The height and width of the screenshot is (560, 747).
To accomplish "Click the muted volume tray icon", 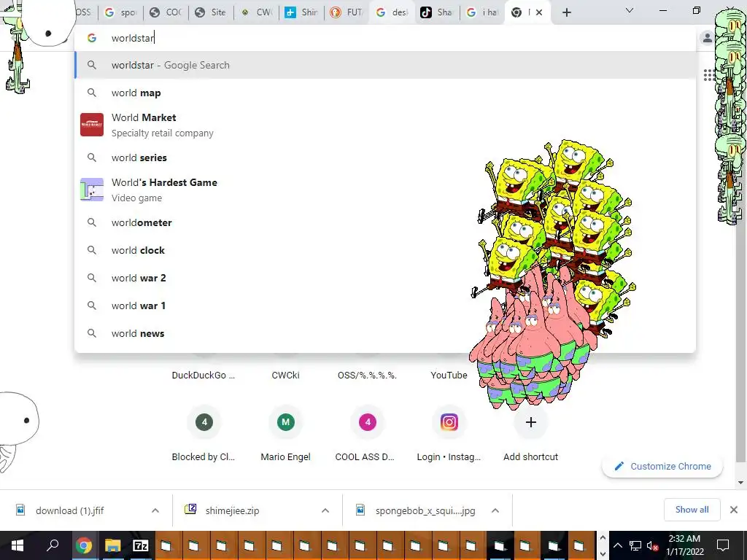I will (x=653, y=545).
